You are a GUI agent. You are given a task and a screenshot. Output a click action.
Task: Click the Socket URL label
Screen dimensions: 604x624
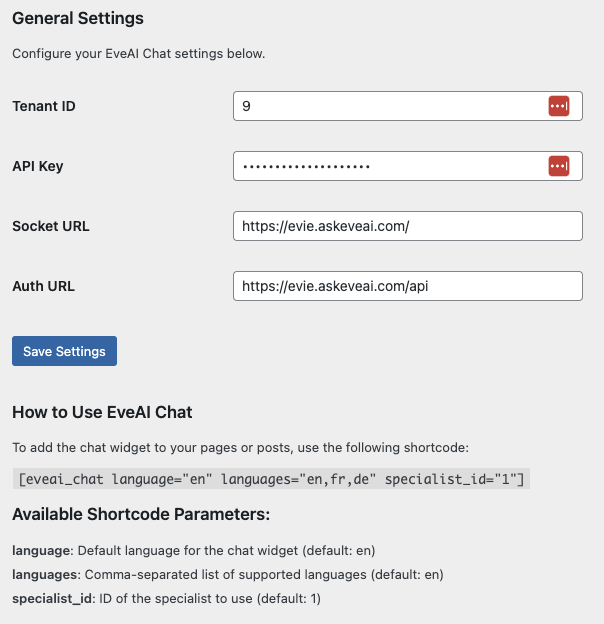click(x=51, y=226)
